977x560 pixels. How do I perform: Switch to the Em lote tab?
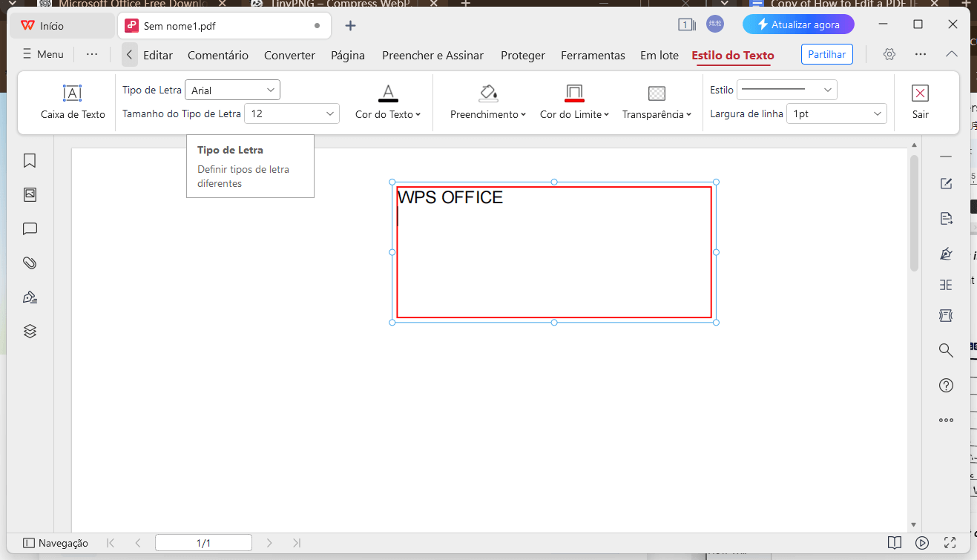pyautogui.click(x=659, y=55)
